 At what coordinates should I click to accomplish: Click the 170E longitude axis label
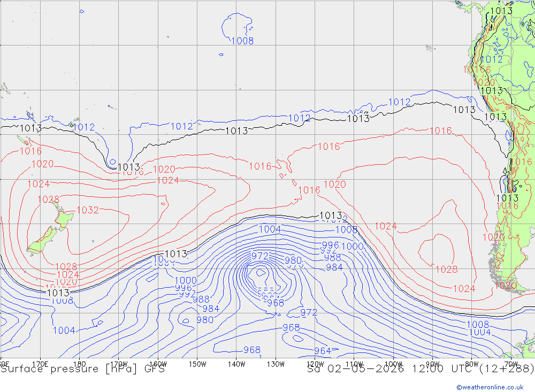click(x=40, y=364)
